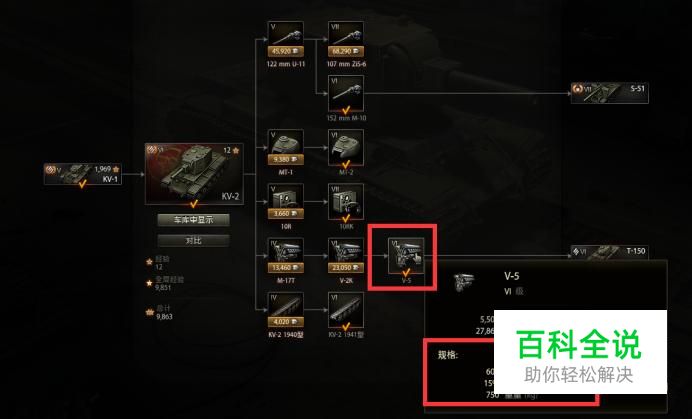Select the 10RK radio module

coord(346,202)
